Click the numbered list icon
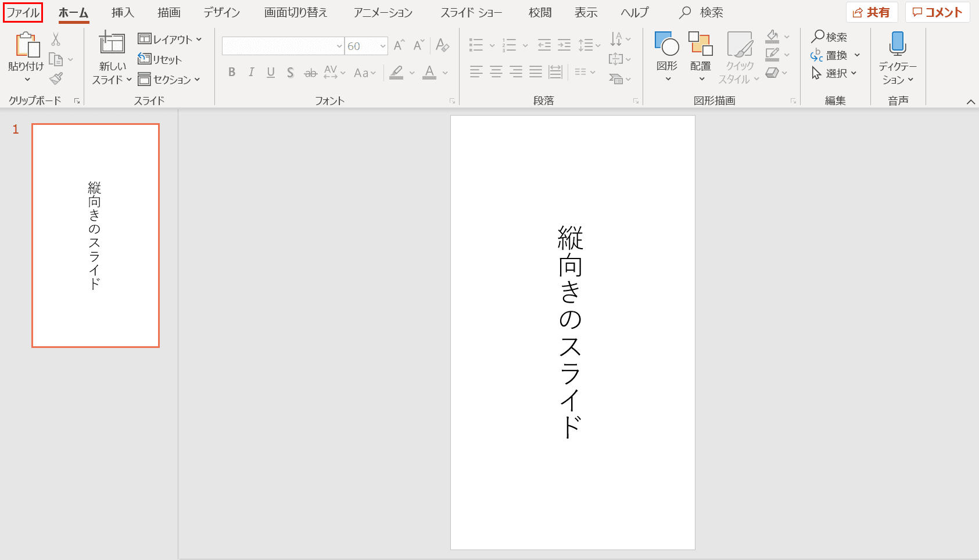Image resolution: width=979 pixels, height=560 pixels. [510, 45]
